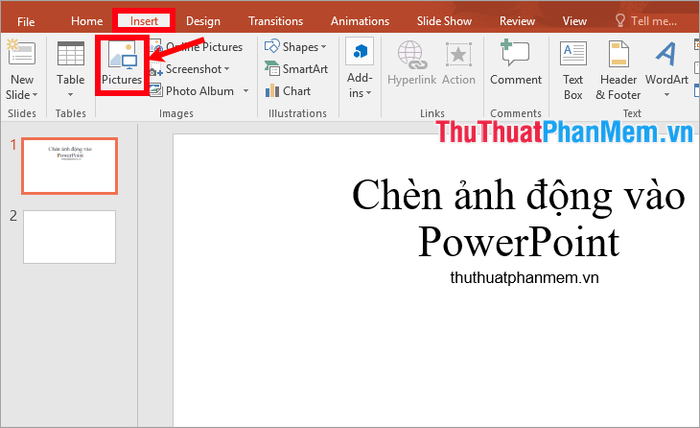Click the Hyperlink globe icon
The image size is (700, 428).
click(x=412, y=55)
